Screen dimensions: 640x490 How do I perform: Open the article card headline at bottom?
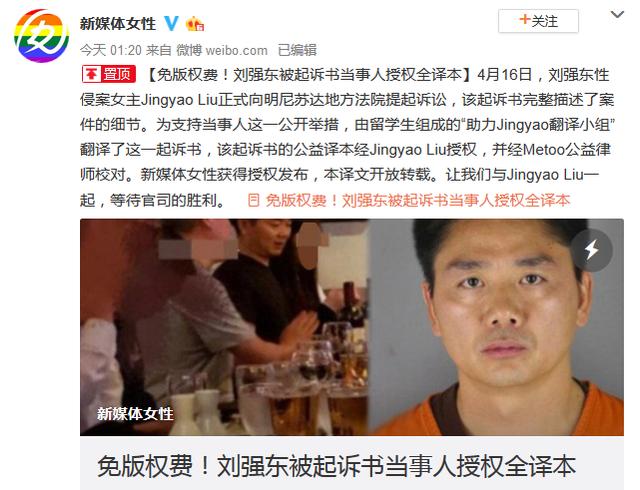(336, 466)
